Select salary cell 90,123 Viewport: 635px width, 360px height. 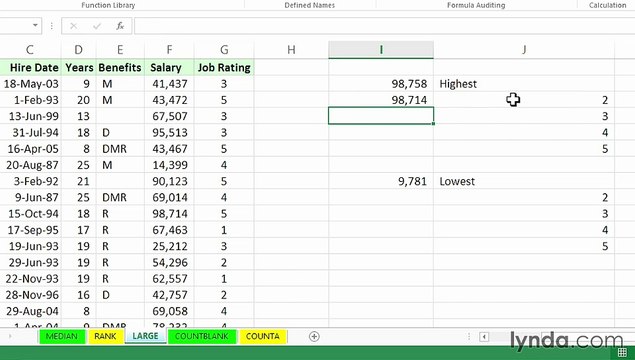click(x=169, y=181)
